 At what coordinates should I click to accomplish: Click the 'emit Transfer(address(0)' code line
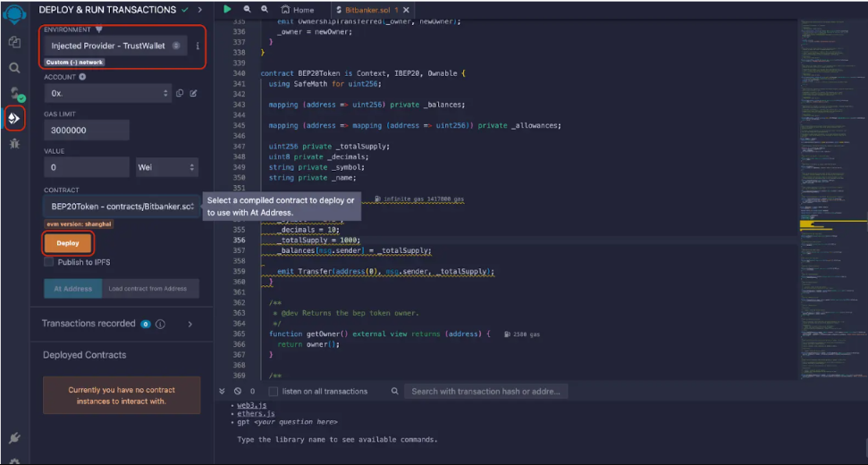(386, 272)
